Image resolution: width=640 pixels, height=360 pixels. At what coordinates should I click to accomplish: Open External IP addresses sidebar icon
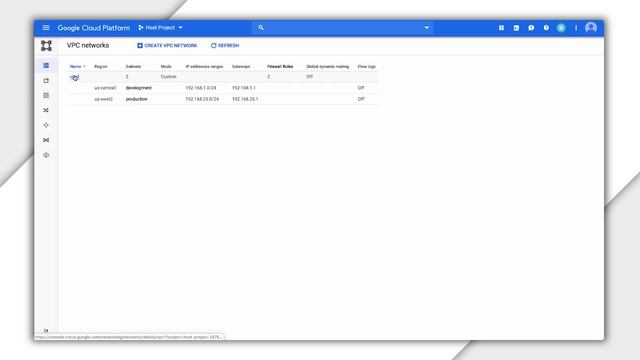[x=46, y=80]
